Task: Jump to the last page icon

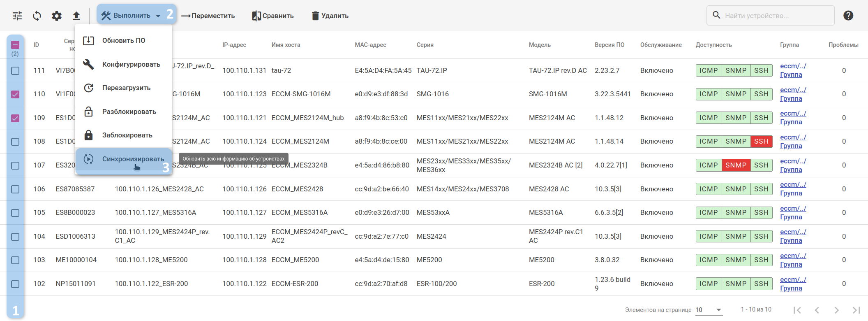Action: 856,310
